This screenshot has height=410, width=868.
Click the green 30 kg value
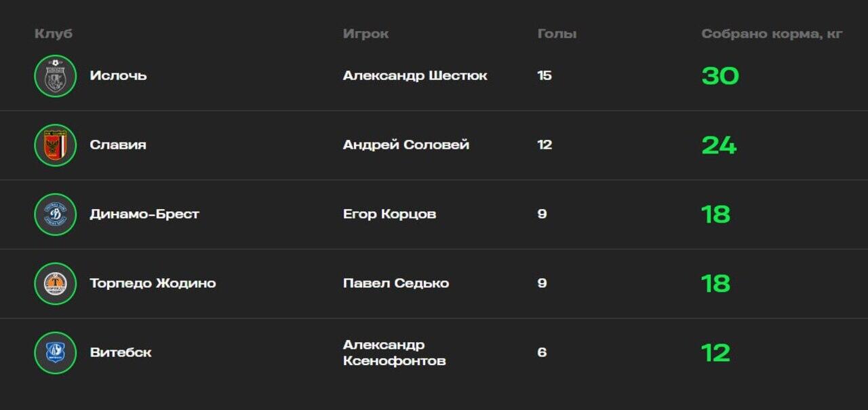(x=720, y=76)
